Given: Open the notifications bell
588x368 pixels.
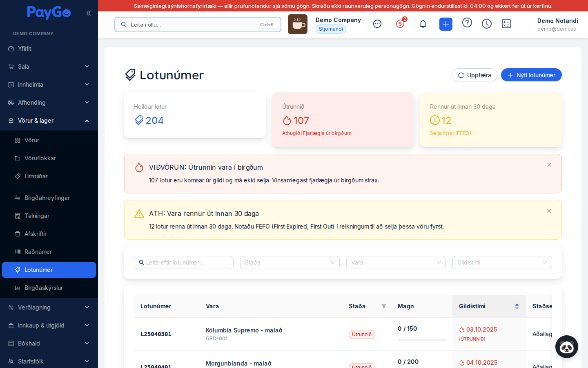Looking at the screenshot, I should [x=423, y=24].
